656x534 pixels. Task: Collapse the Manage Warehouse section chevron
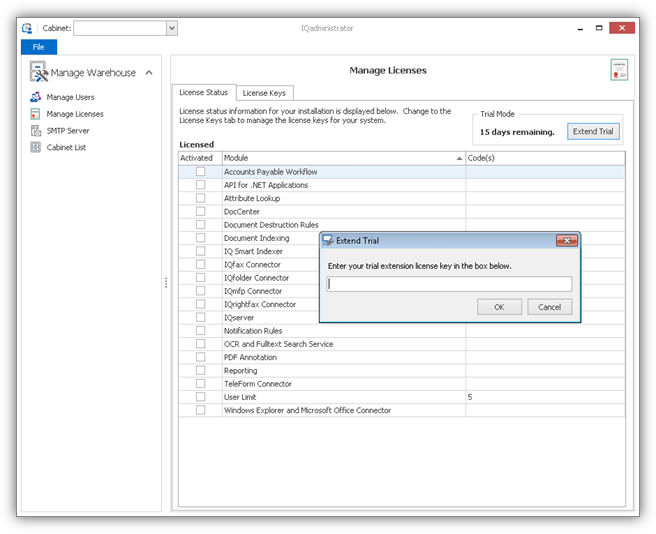(x=149, y=73)
